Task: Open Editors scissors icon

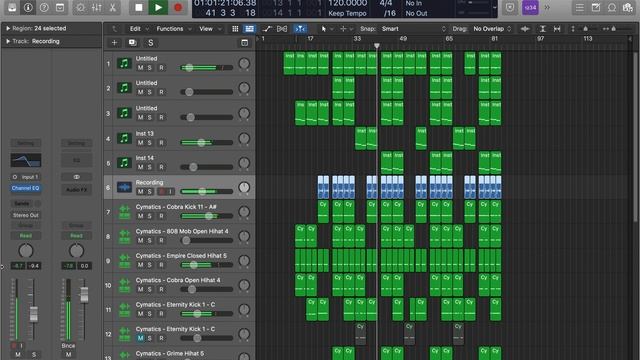Action: (x=113, y=7)
